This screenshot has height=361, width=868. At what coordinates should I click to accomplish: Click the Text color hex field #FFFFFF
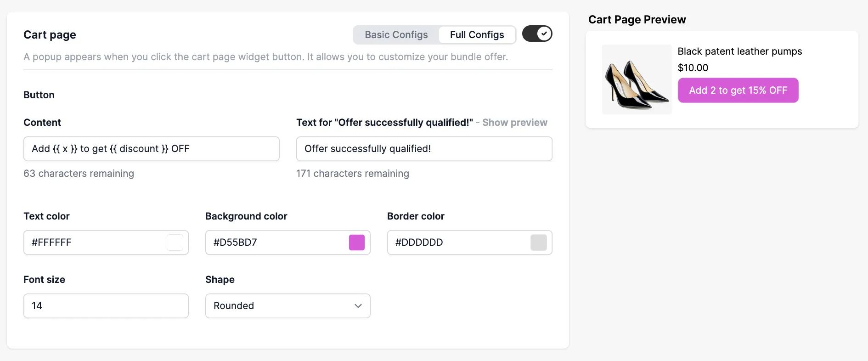(94, 243)
